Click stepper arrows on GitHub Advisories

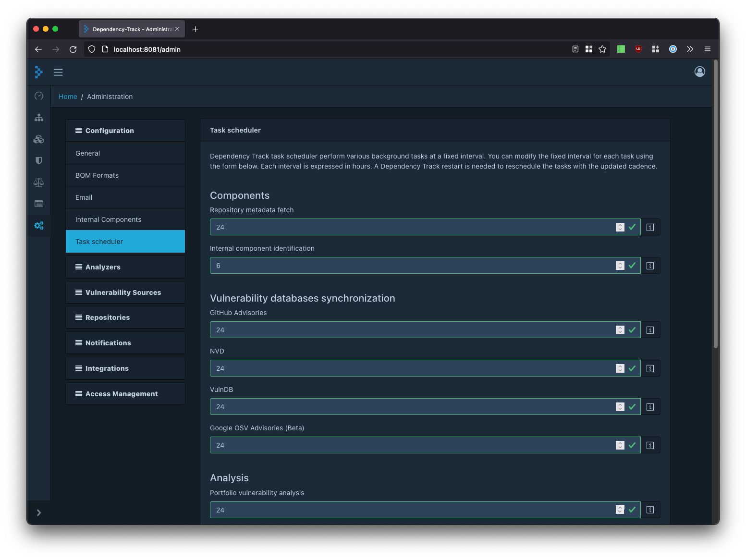pyautogui.click(x=620, y=330)
